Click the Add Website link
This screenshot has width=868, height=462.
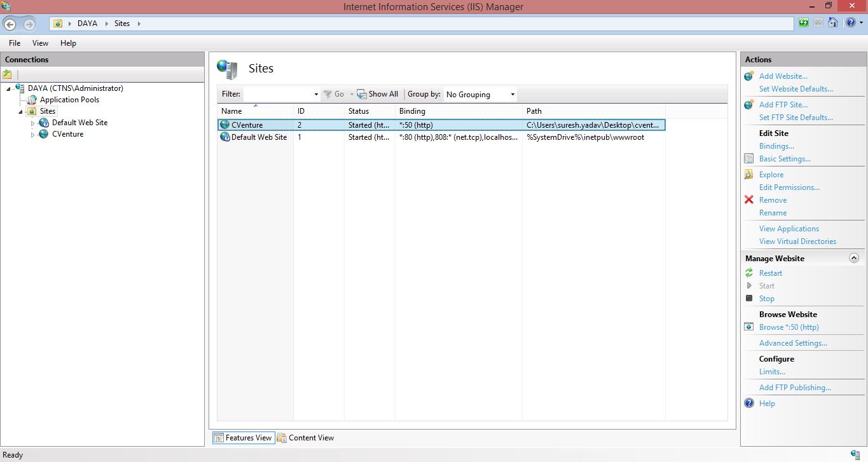[x=783, y=76]
